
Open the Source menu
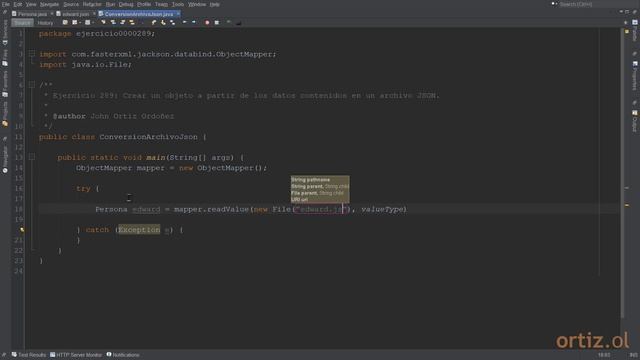click(71, 4)
